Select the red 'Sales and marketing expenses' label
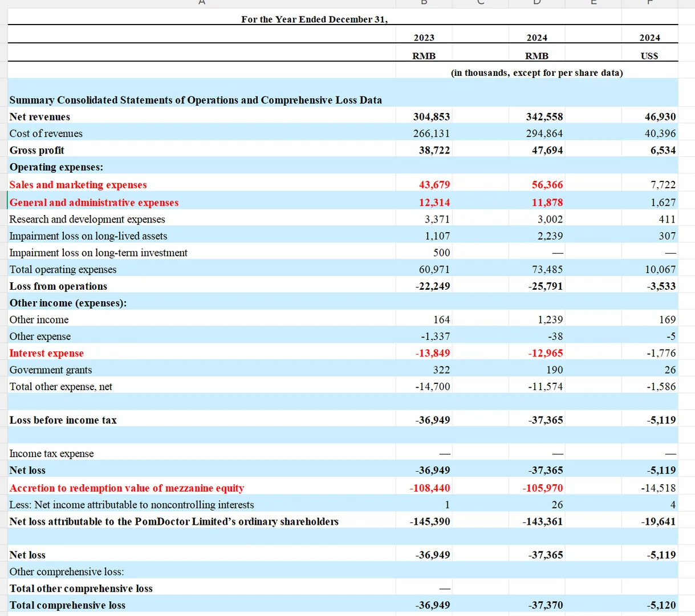 pyautogui.click(x=78, y=185)
